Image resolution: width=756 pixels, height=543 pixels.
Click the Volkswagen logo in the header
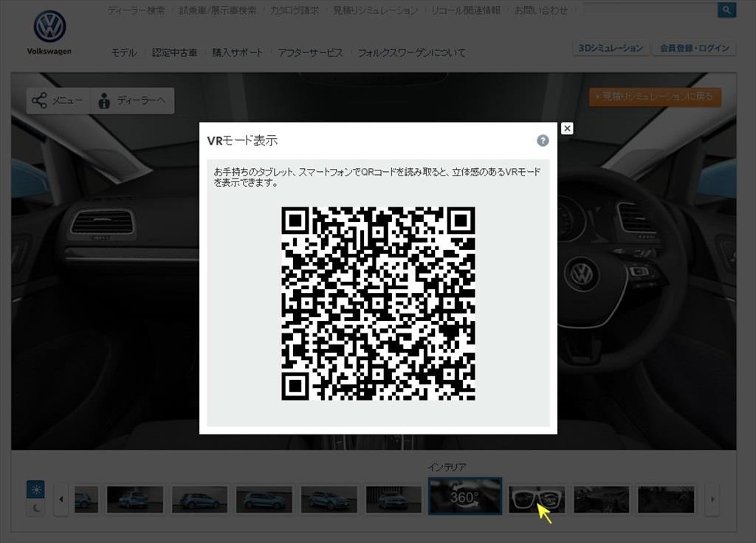49,32
